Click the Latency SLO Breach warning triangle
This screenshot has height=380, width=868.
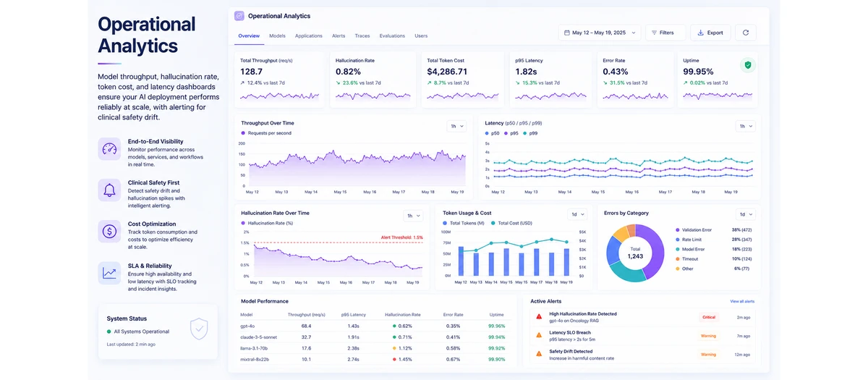[538, 335]
